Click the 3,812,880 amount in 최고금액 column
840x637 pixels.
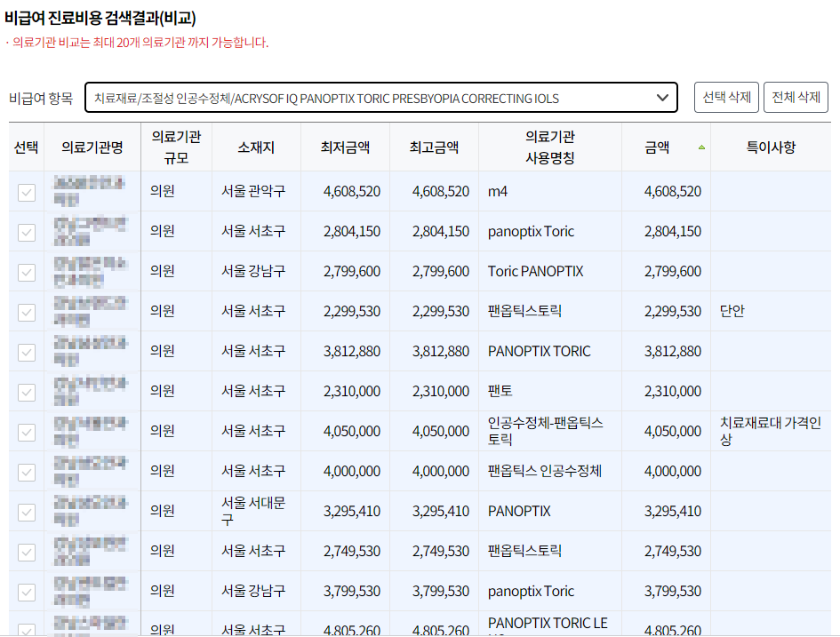point(440,351)
